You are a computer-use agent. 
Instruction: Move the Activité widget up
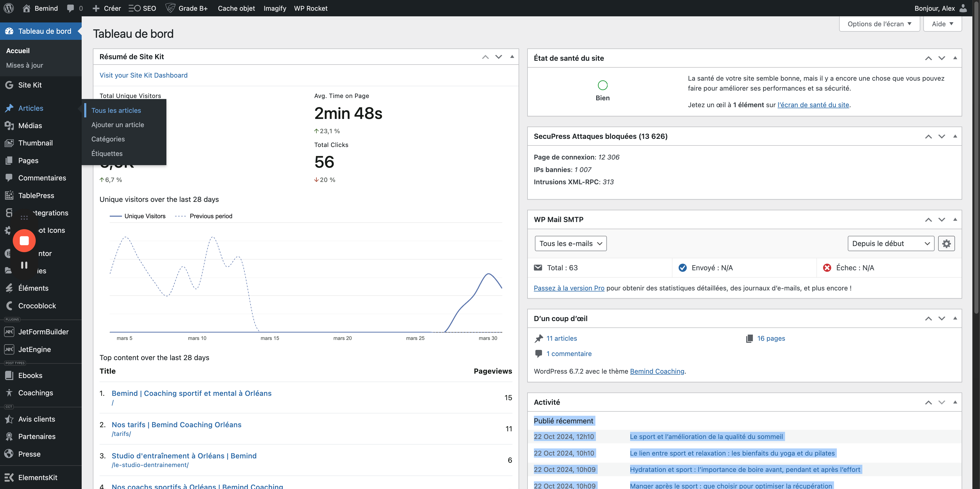[928, 402]
